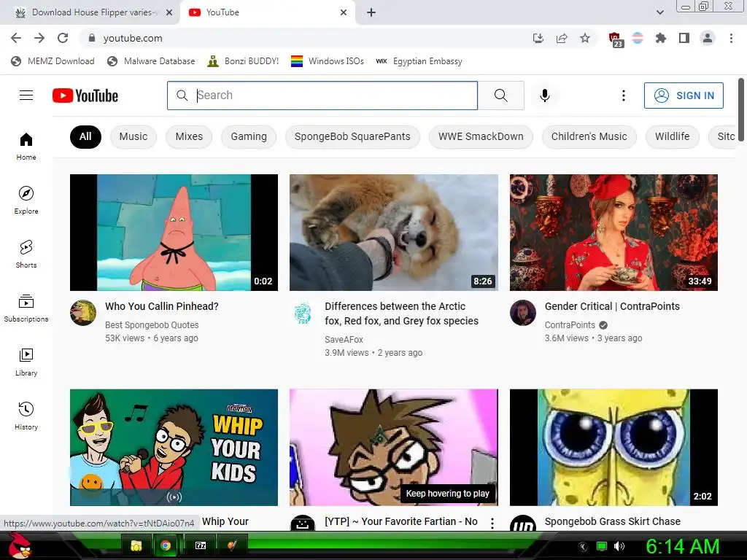Open Bonzi BUDDY! bookmark

point(243,61)
